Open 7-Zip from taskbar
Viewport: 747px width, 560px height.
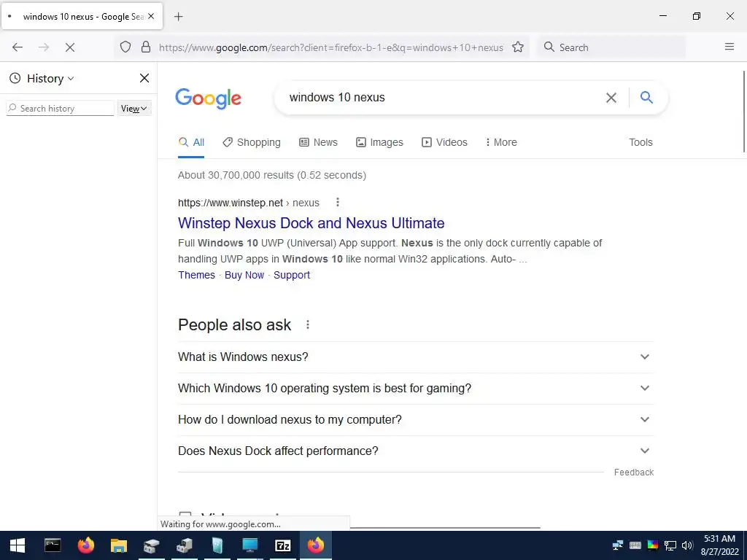click(x=283, y=545)
